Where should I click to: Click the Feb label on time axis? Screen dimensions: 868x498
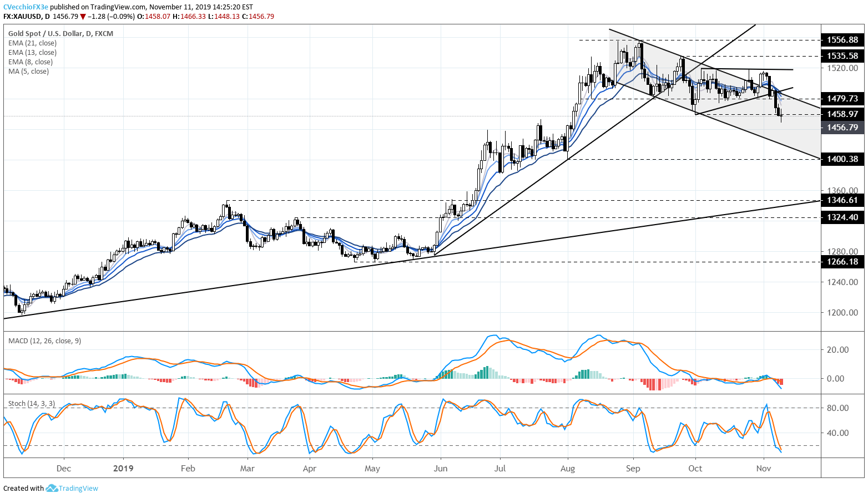(188, 469)
